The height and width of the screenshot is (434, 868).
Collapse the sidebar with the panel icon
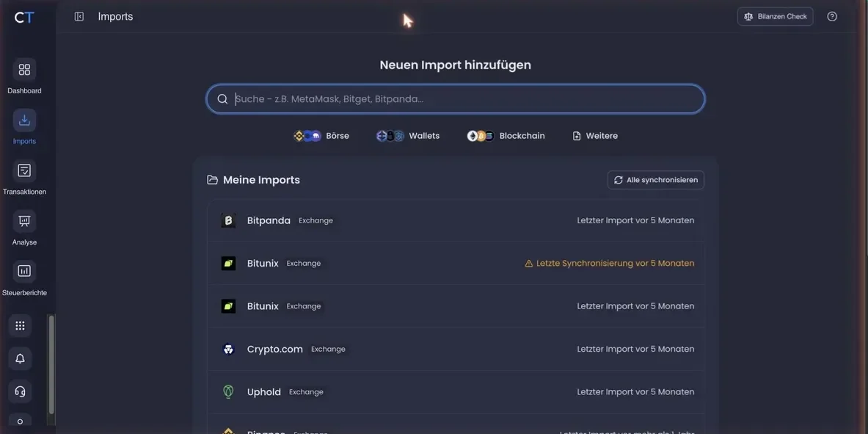(x=79, y=17)
